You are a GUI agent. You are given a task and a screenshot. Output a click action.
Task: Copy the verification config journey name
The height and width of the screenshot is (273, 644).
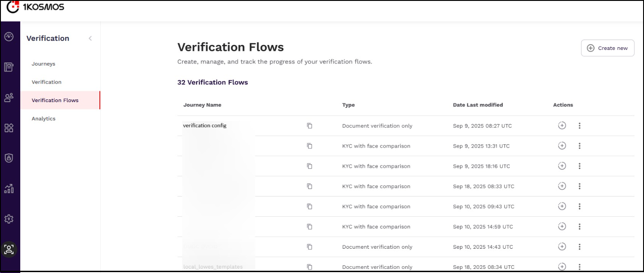(x=309, y=126)
